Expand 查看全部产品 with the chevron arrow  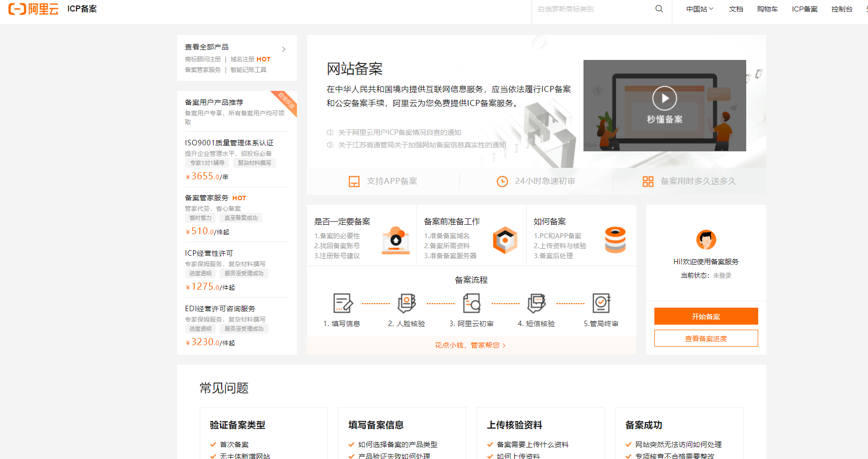[x=284, y=49]
